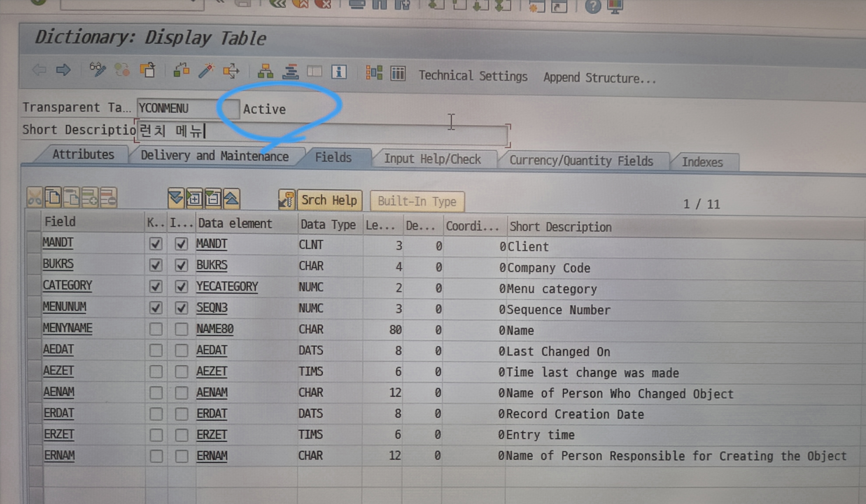Toggle the Initial Values checkbox for MENUNUM
The width and height of the screenshot is (866, 504).
pyautogui.click(x=181, y=308)
